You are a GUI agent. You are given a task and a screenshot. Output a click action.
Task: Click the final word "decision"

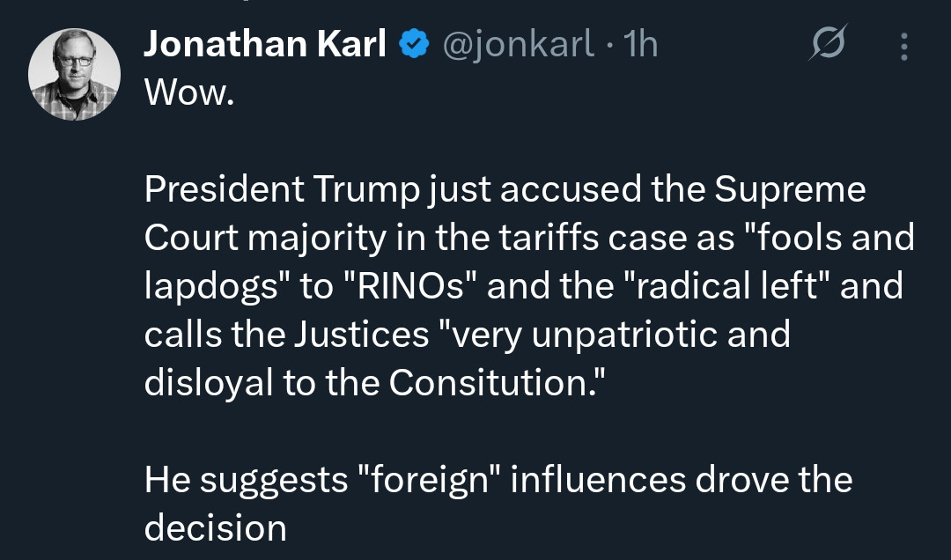click(216, 528)
